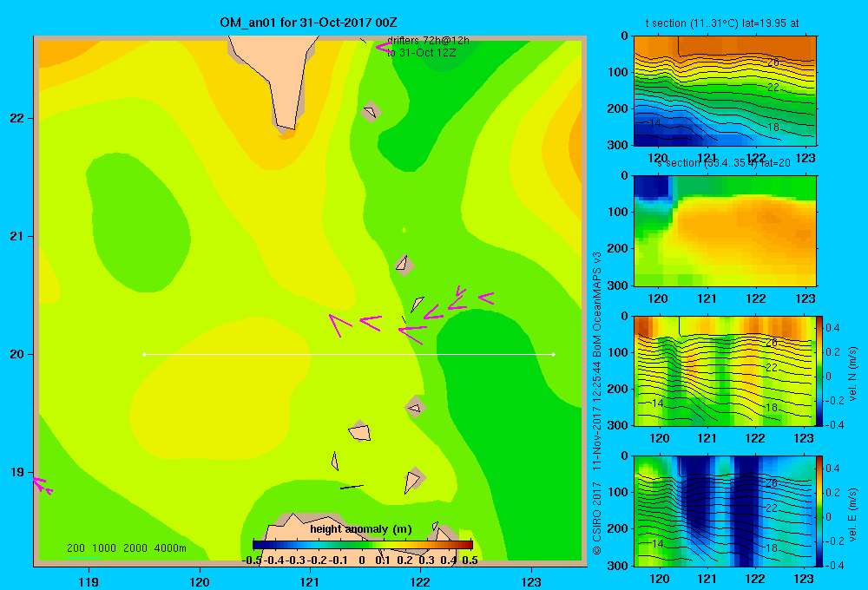
Task: Click the longitude 119 label under main map
Action: 89,581
